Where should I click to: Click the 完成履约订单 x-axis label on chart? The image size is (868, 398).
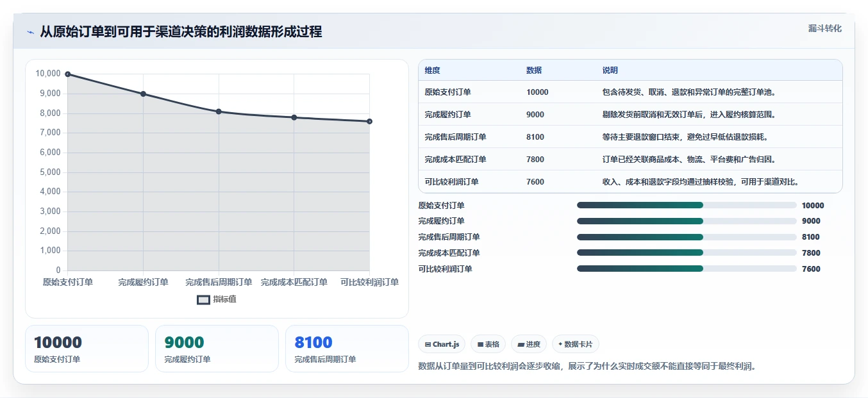point(143,282)
